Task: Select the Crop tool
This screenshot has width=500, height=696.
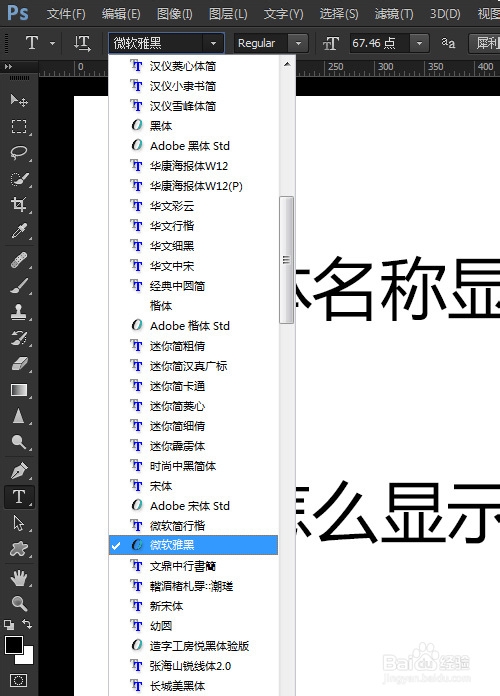Action: click(x=19, y=205)
